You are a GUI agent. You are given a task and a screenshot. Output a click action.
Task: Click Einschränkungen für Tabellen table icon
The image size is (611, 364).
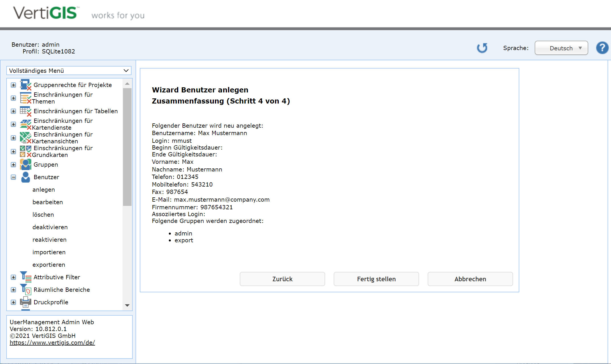point(25,111)
